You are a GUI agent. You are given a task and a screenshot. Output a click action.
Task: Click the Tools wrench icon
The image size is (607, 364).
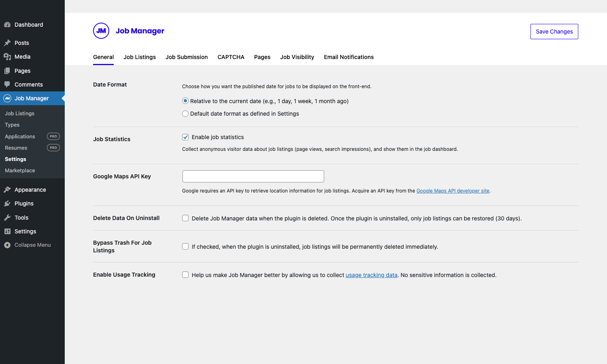click(7, 218)
